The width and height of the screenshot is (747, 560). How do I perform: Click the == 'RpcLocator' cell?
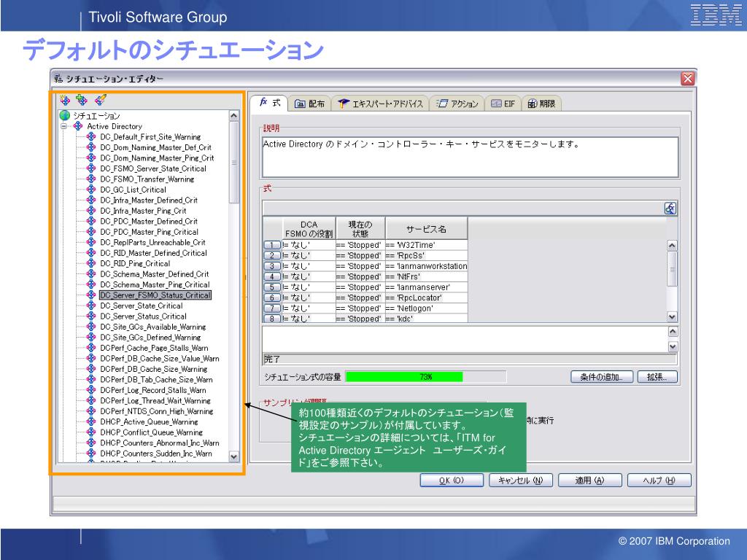(426, 297)
